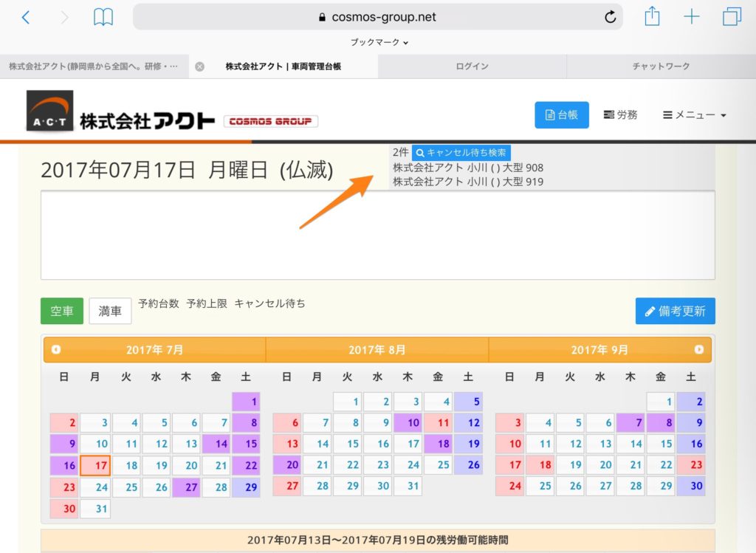756x553 pixels.
Task: Show all open tabs overview icon
Action: 732,17
